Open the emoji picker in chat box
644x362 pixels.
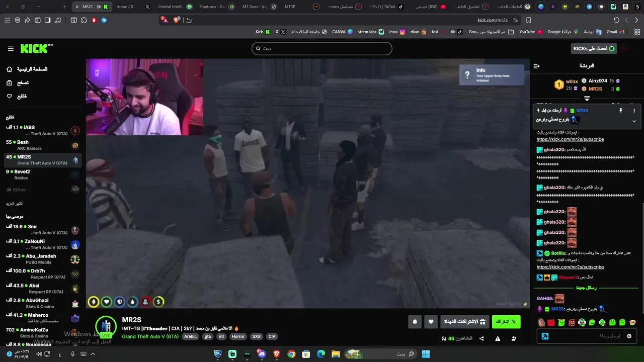tap(629, 336)
